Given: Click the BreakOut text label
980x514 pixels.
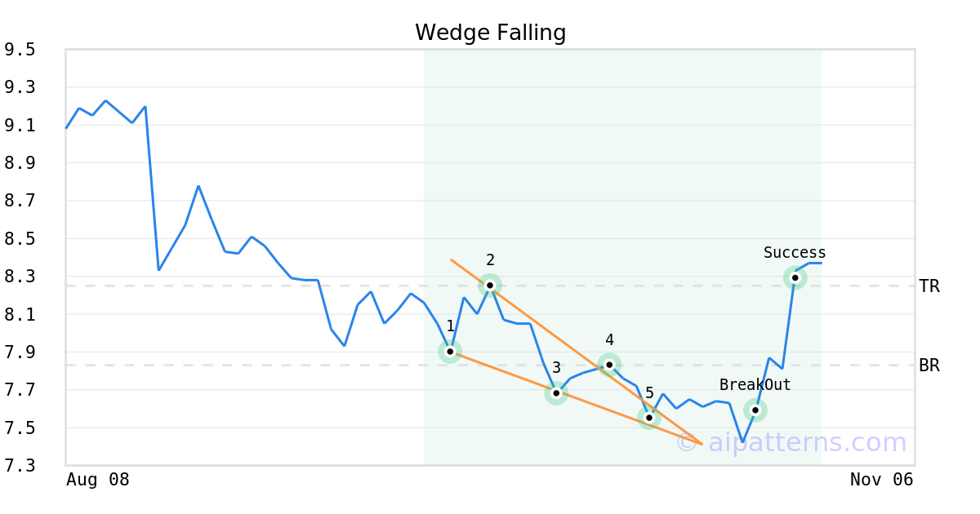Looking at the screenshot, I should (x=755, y=385).
